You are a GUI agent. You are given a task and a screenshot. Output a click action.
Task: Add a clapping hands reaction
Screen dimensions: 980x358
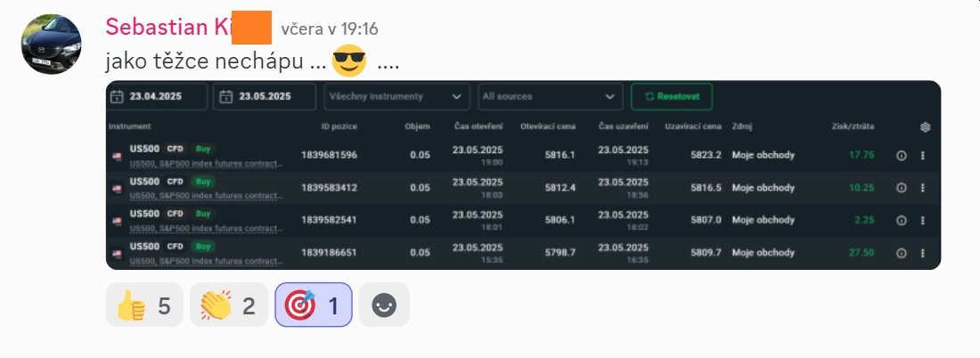tap(227, 305)
